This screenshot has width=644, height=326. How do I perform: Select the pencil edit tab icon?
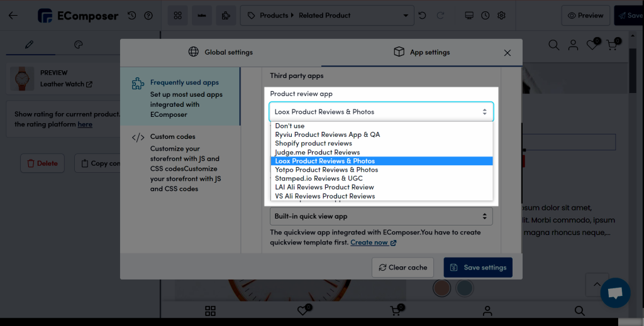(x=29, y=45)
